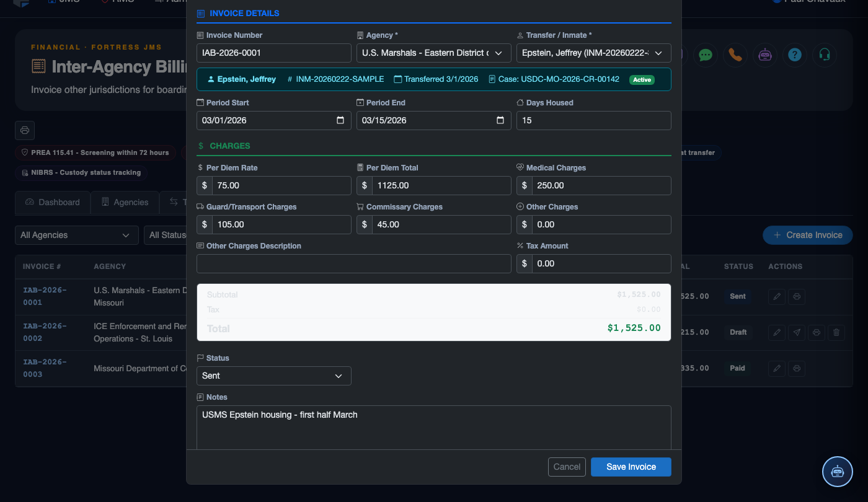Screen dimensions: 868x502
Task: Click the IAB-2026-0002 invoice number link
Action: point(45,332)
